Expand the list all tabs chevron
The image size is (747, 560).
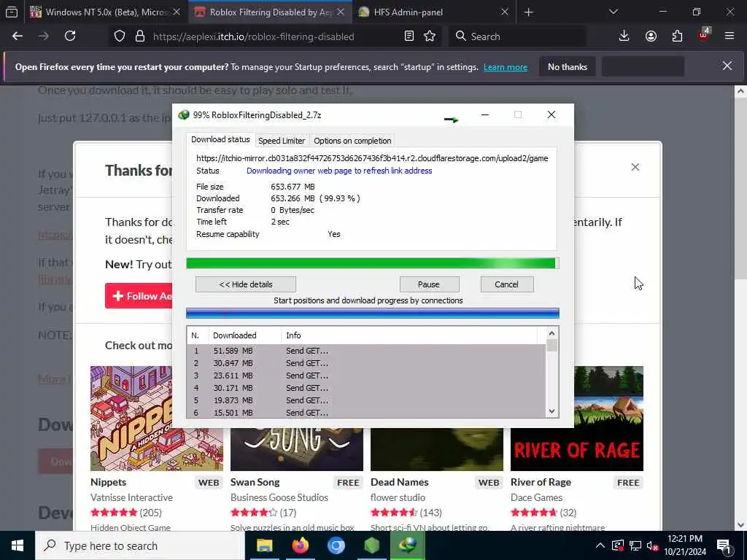(614, 12)
